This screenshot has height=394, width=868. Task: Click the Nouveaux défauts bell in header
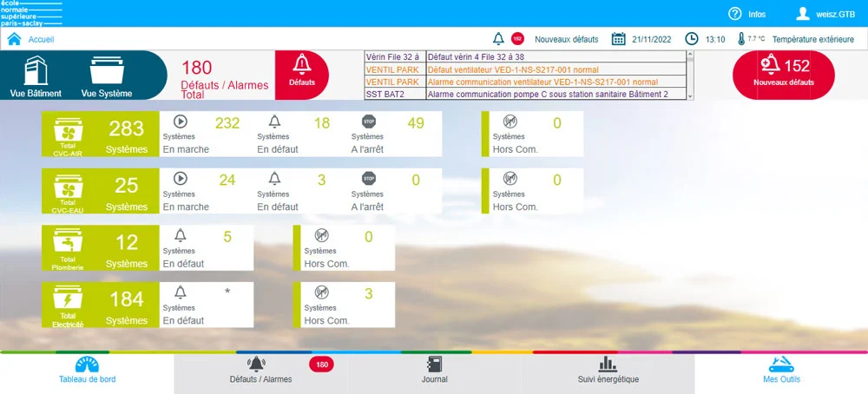(498, 39)
